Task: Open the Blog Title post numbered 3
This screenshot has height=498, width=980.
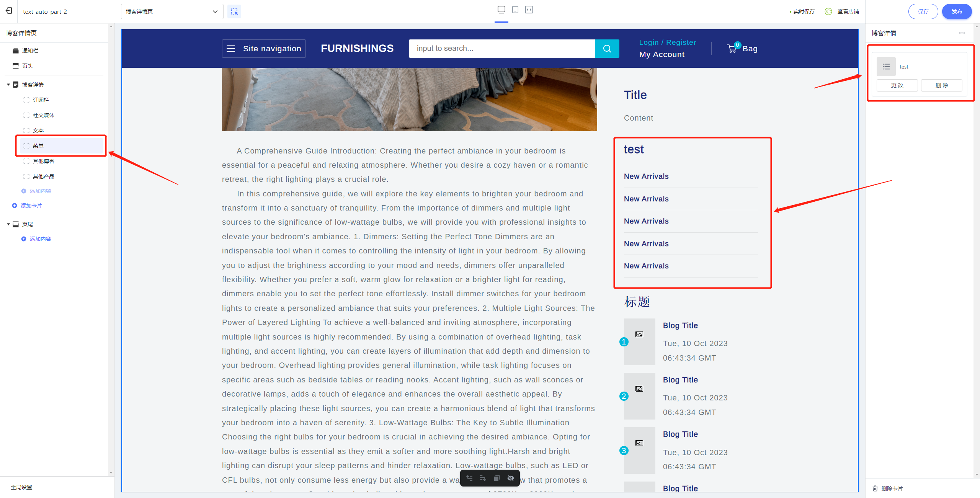Action: click(x=680, y=434)
